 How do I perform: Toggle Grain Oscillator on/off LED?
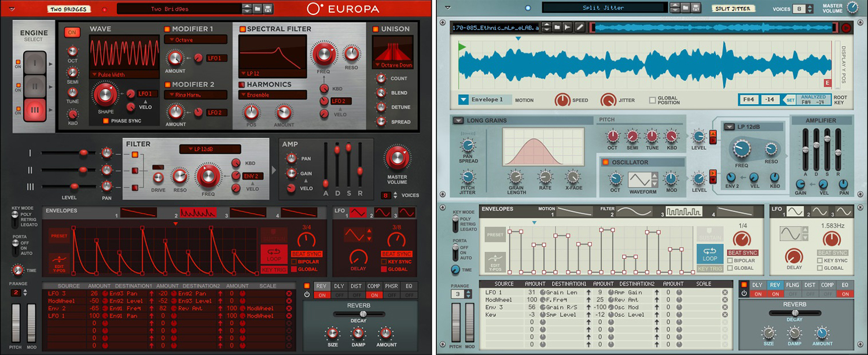(x=606, y=162)
